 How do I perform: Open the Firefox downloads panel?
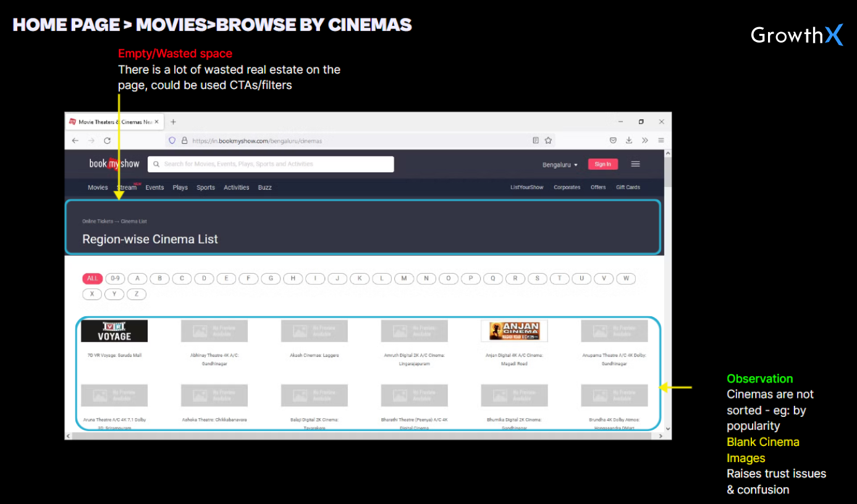point(629,141)
